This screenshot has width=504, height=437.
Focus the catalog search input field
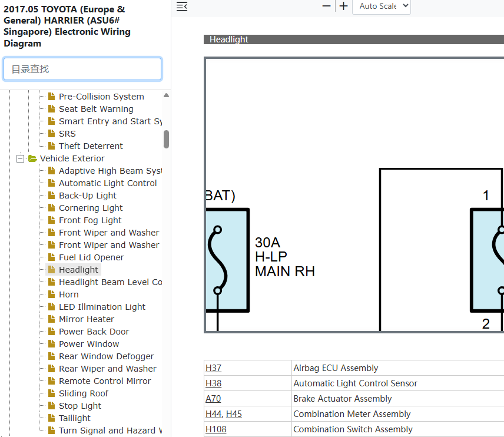(x=82, y=69)
